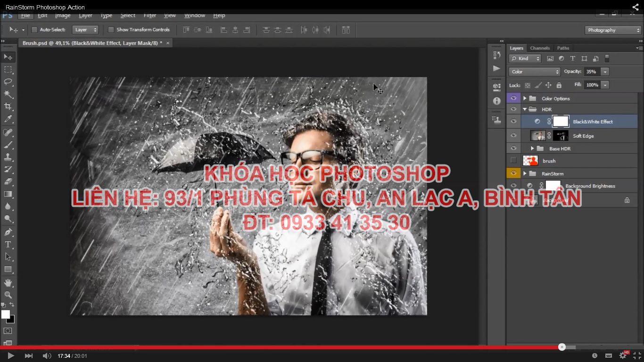644x362 pixels.
Task: Select the Magic Wand tool
Action: (8, 94)
